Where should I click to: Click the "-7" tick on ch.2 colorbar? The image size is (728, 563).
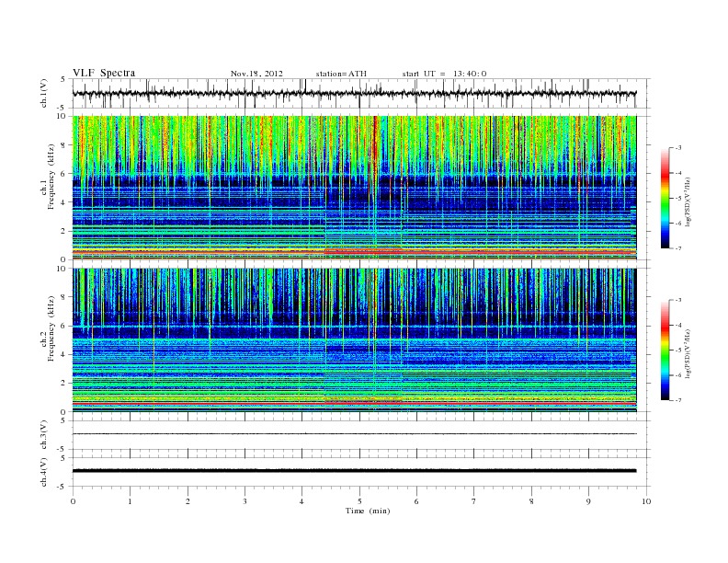(x=677, y=400)
